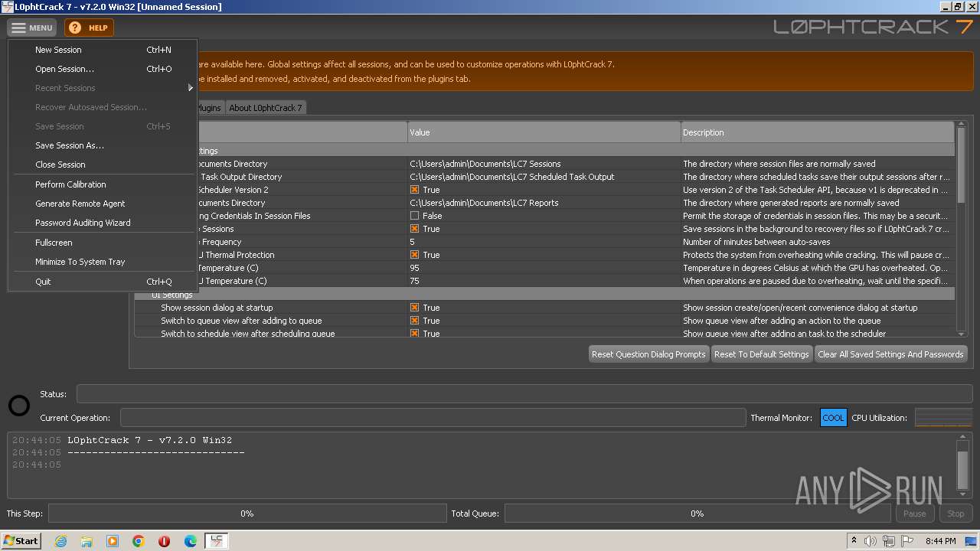Choose Minimize To System Tray
The height and width of the screenshot is (551, 980).
point(103,262)
